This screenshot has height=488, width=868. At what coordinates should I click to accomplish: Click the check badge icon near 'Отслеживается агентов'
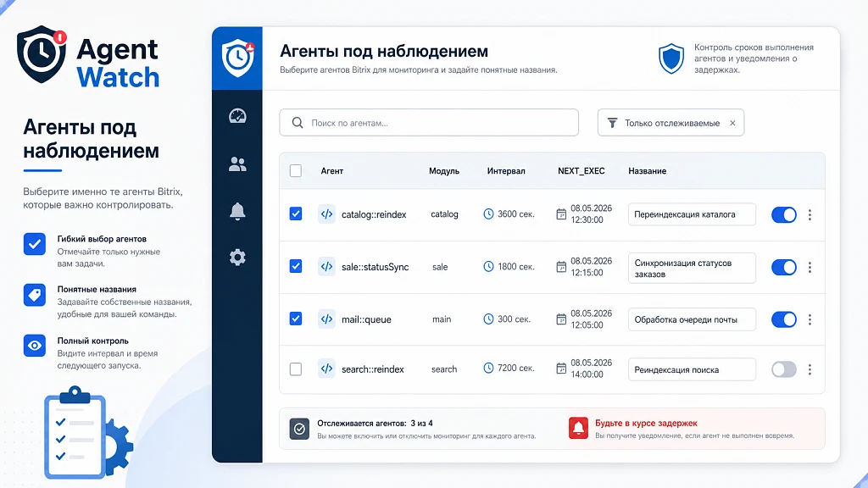click(x=299, y=429)
